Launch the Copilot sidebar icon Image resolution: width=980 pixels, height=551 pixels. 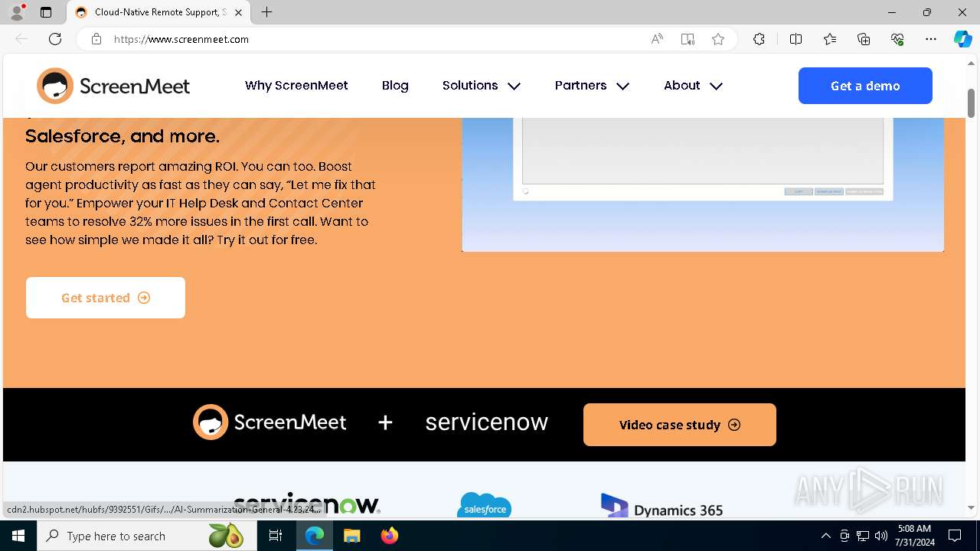point(962,39)
